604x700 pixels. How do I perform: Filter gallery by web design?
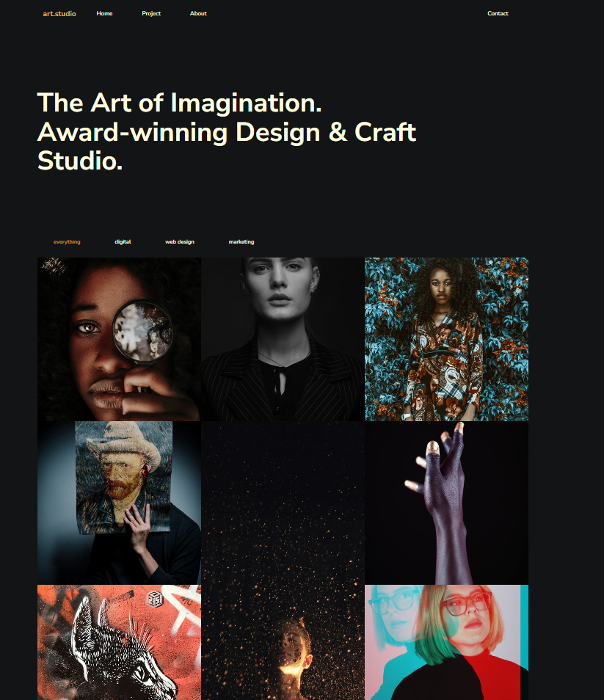(x=180, y=242)
